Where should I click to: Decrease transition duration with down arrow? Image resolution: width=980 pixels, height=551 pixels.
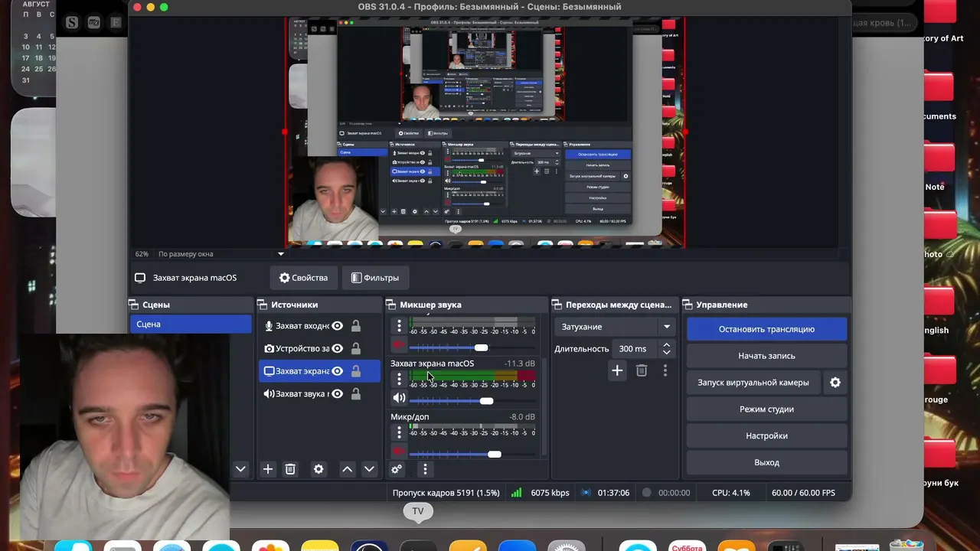tap(667, 353)
